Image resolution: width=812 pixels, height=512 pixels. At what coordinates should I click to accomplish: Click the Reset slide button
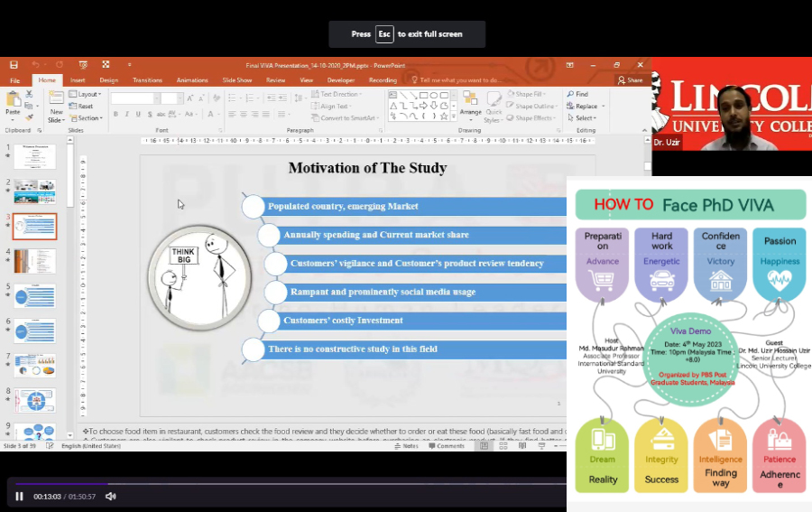tap(81, 107)
